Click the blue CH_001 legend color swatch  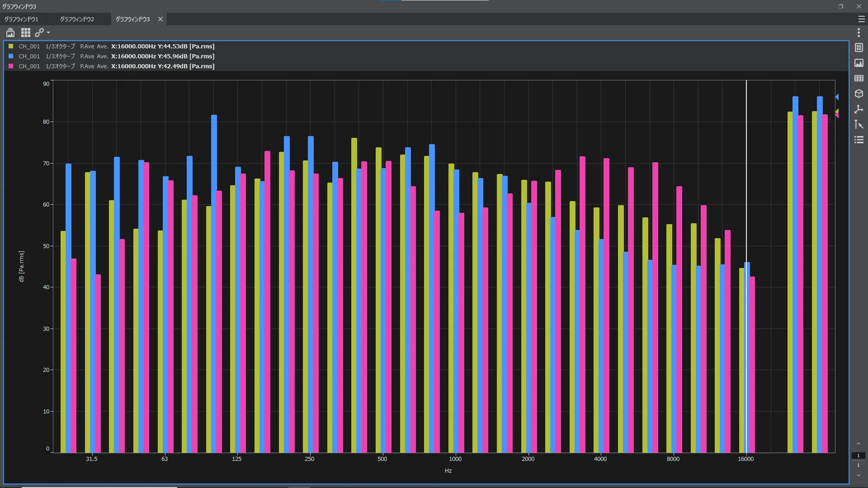click(11, 56)
